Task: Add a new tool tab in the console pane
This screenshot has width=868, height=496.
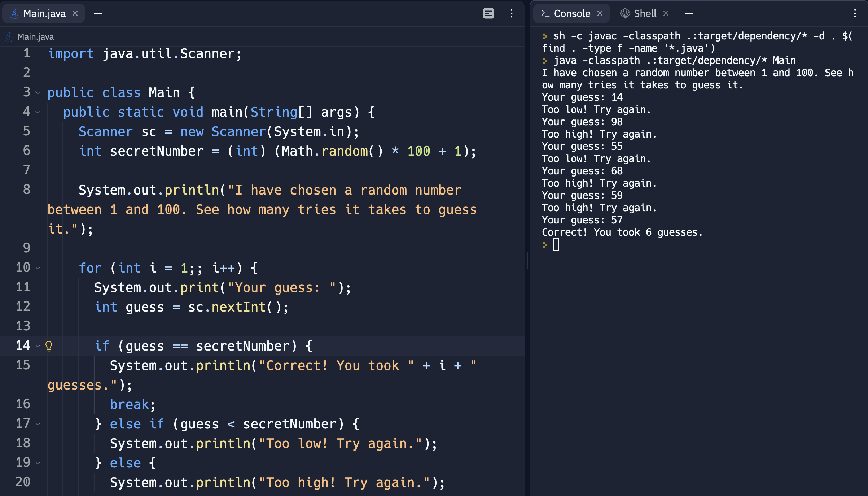Action: [x=689, y=13]
